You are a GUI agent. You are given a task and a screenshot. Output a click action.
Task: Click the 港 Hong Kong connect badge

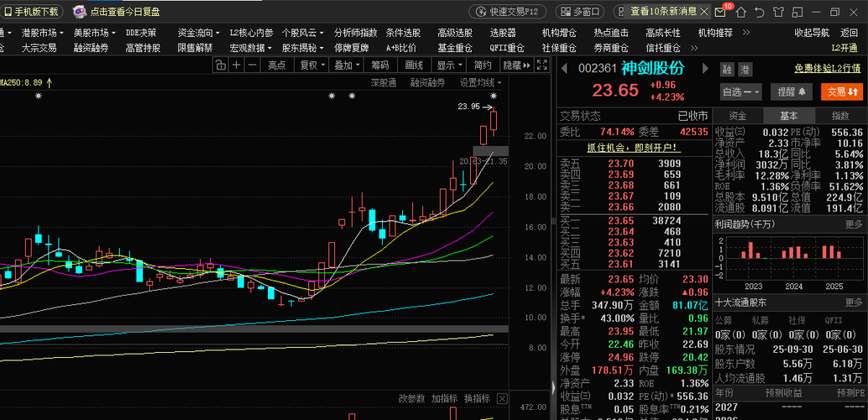tap(745, 70)
